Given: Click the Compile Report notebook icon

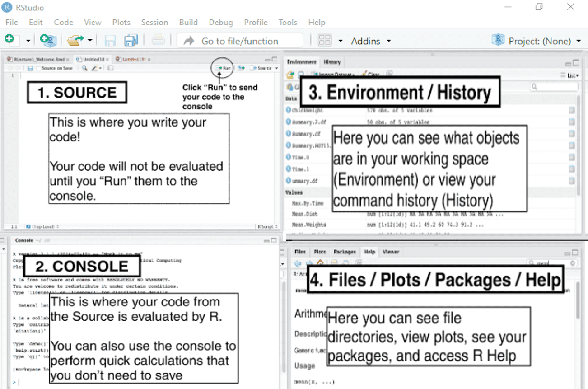Looking at the screenshot, I should pyautogui.click(x=110, y=68).
